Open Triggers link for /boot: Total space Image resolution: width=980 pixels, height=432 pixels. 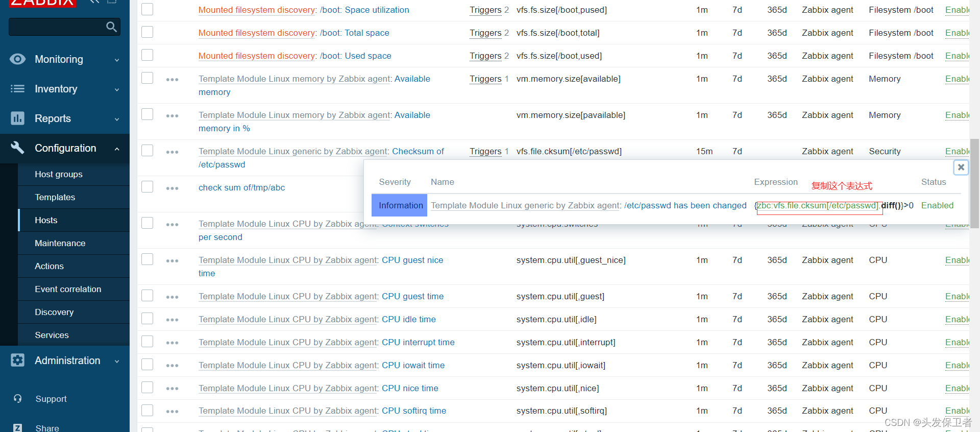tap(485, 33)
